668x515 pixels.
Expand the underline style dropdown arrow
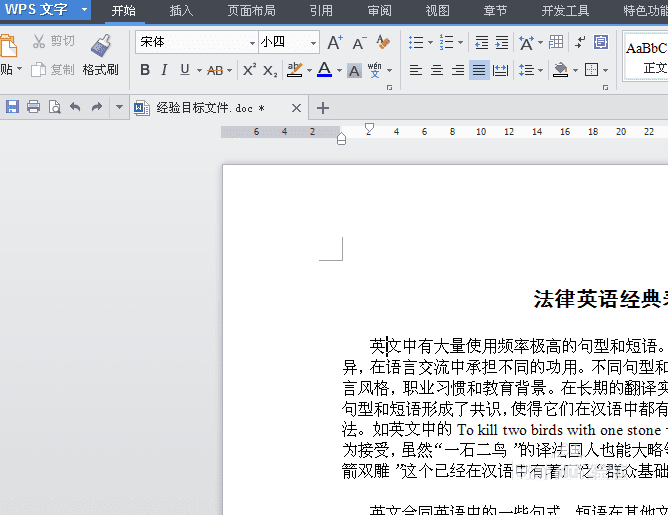pyautogui.click(x=199, y=70)
